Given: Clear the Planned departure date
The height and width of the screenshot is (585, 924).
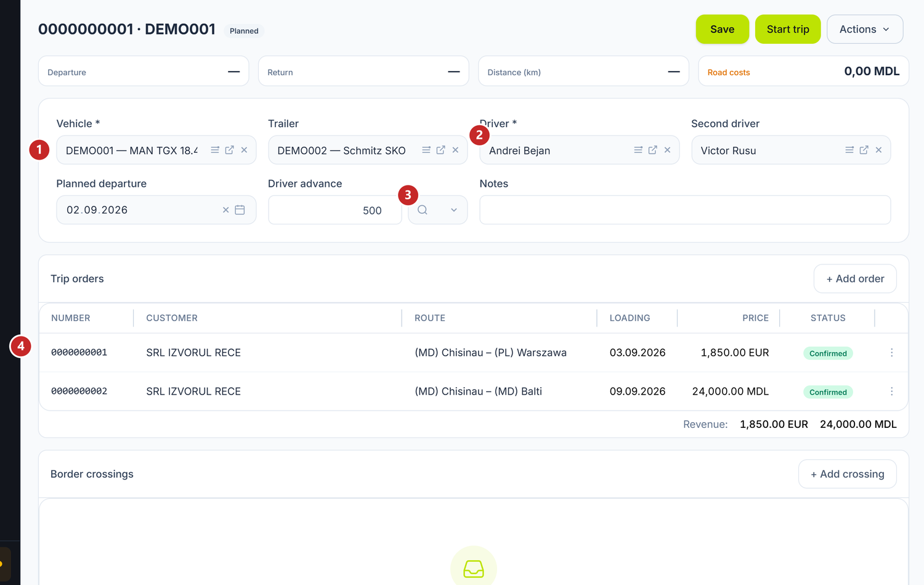Looking at the screenshot, I should [x=226, y=210].
